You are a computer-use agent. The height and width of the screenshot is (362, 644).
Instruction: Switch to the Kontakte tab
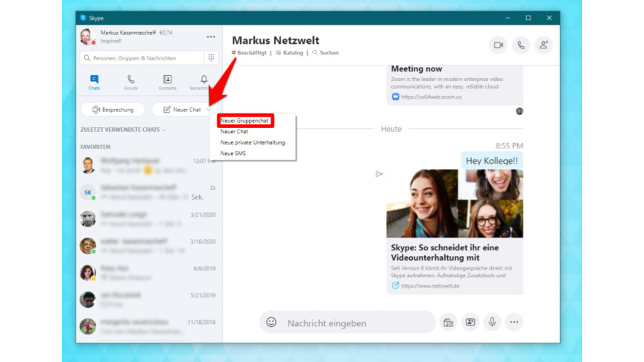167,82
